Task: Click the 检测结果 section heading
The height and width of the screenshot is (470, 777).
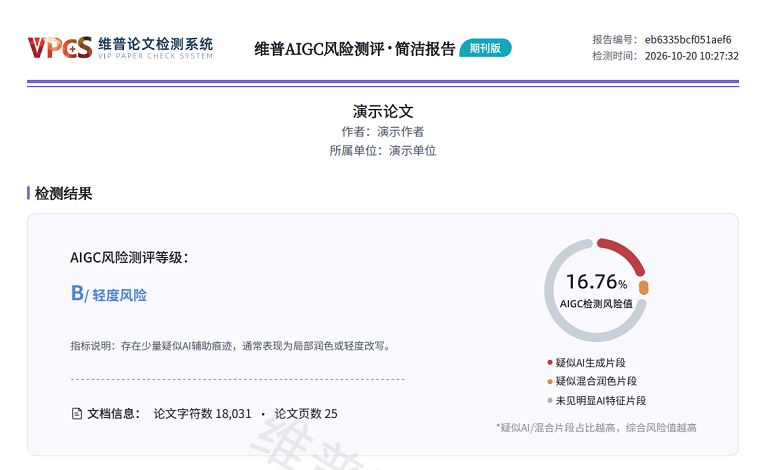Action: [63, 193]
